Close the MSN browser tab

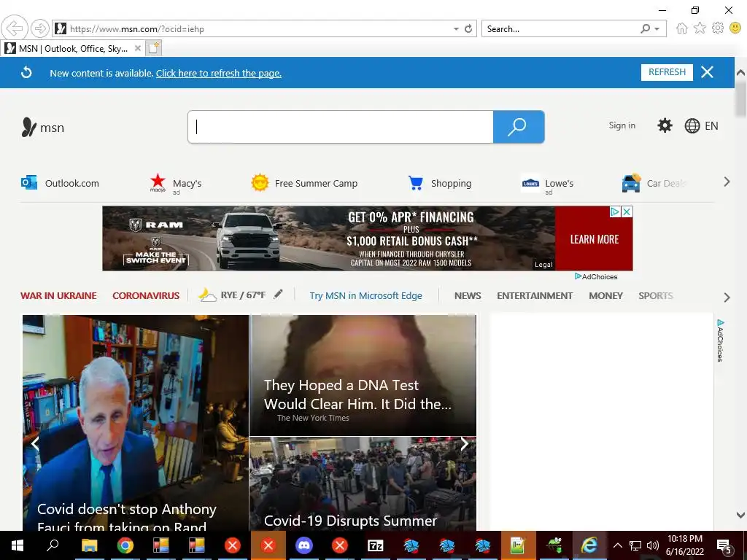pos(137,48)
